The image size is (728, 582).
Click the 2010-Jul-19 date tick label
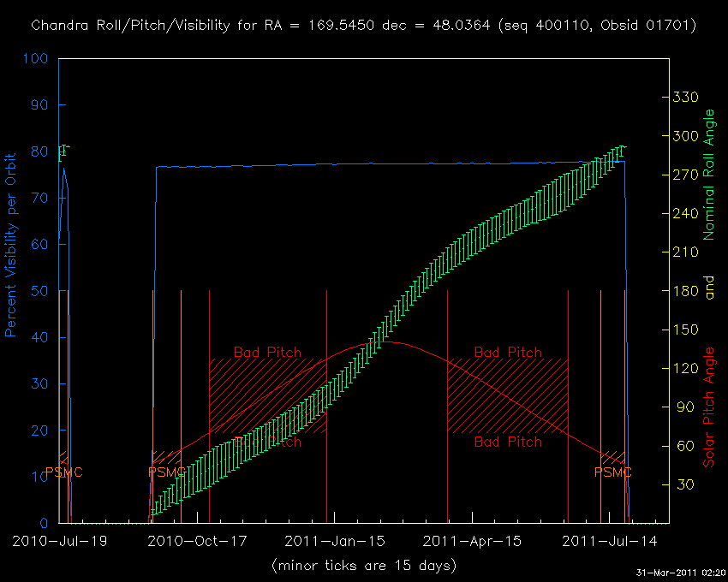pos(60,542)
